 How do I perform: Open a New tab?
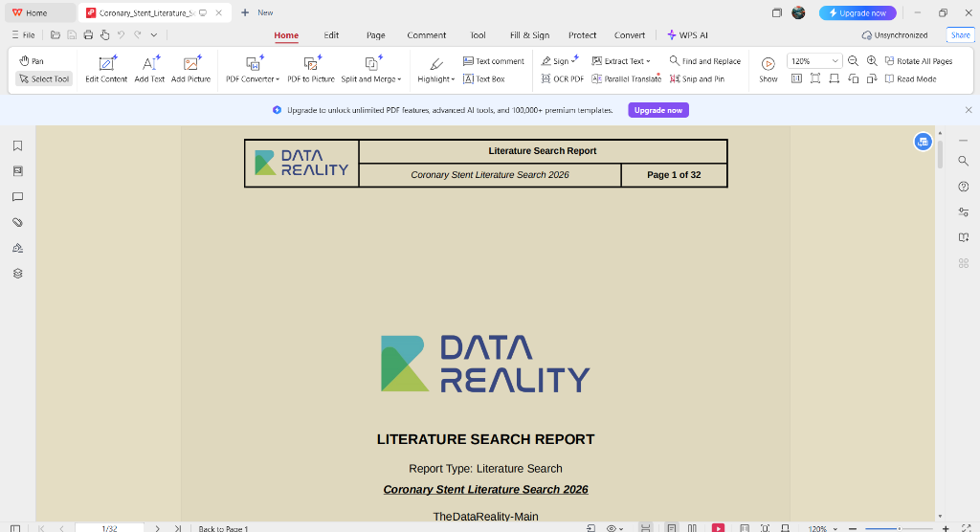tap(256, 12)
